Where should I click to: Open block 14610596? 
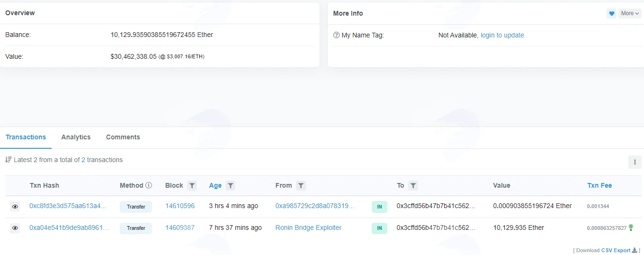click(x=180, y=206)
